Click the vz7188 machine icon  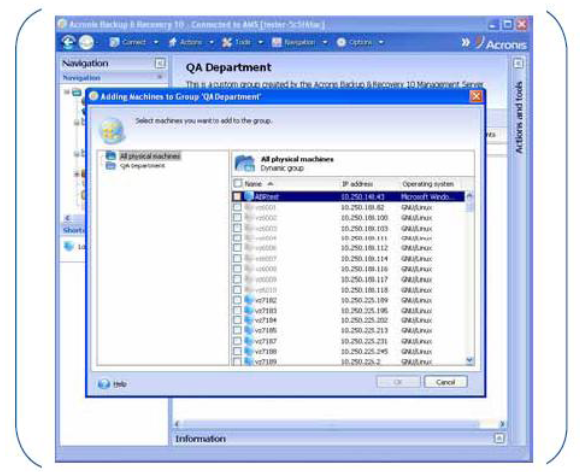coord(249,351)
